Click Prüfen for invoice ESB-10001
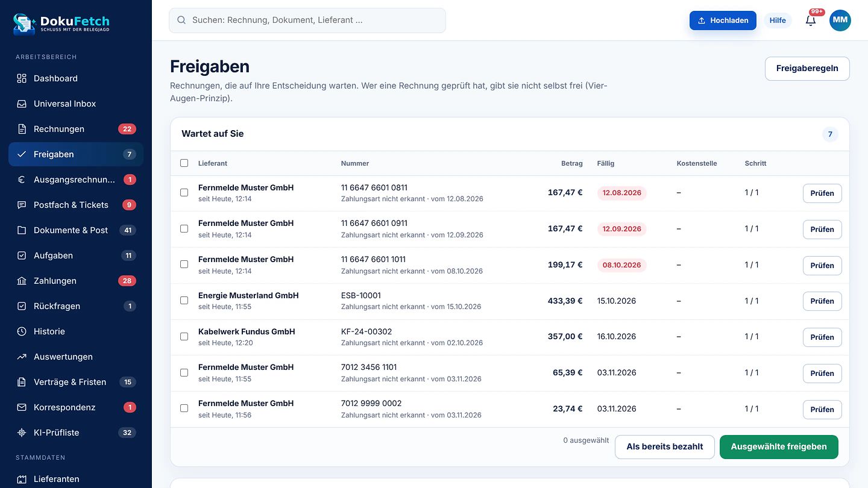The image size is (868, 488). (x=822, y=301)
